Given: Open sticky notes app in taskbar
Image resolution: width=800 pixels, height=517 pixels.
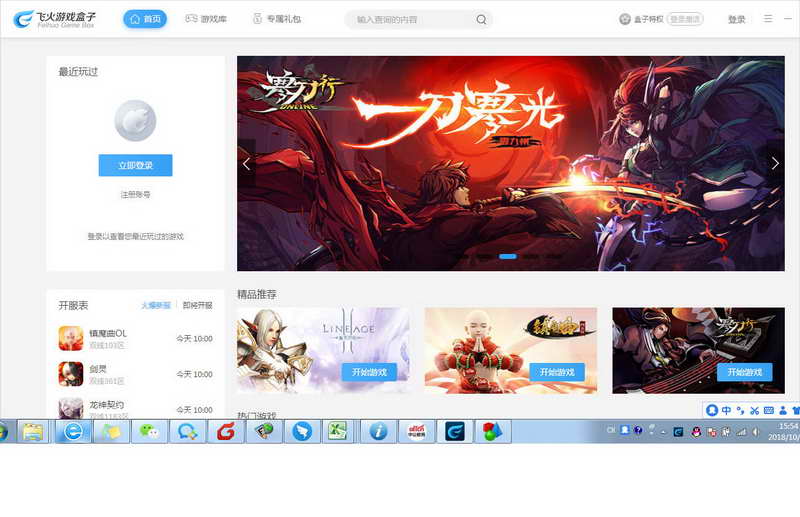Looking at the screenshot, I should [x=111, y=432].
